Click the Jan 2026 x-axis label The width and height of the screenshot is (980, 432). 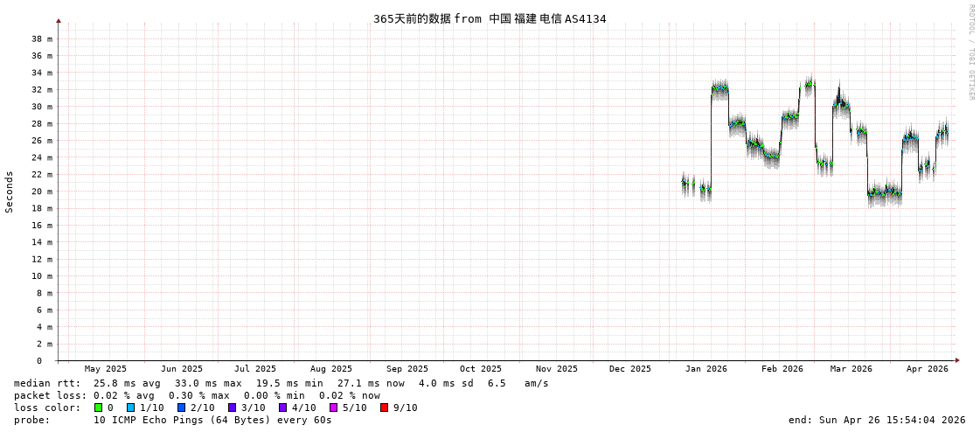point(705,369)
